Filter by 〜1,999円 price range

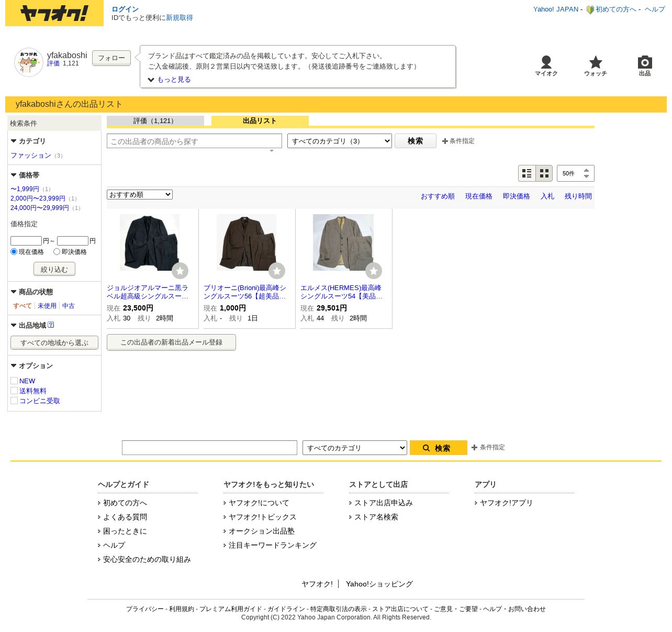point(25,189)
